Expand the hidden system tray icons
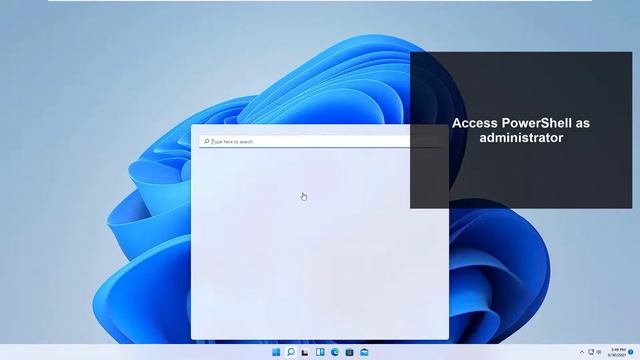This screenshot has width=640, height=360. [x=582, y=352]
